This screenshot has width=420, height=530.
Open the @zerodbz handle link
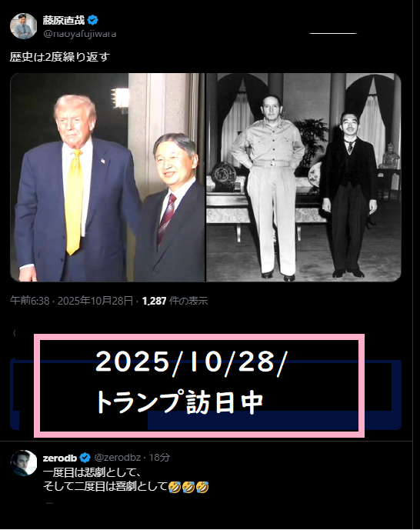click(118, 458)
